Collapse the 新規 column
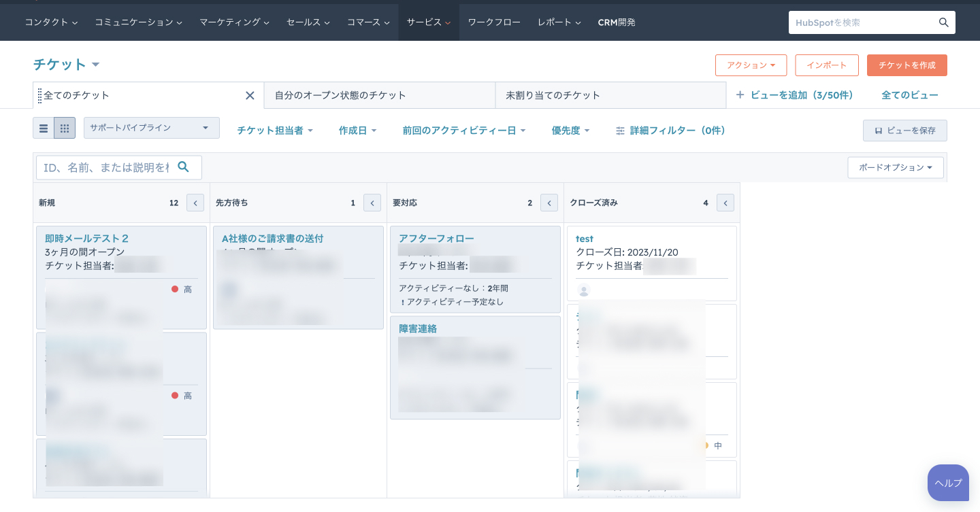The image size is (980, 512). point(195,203)
